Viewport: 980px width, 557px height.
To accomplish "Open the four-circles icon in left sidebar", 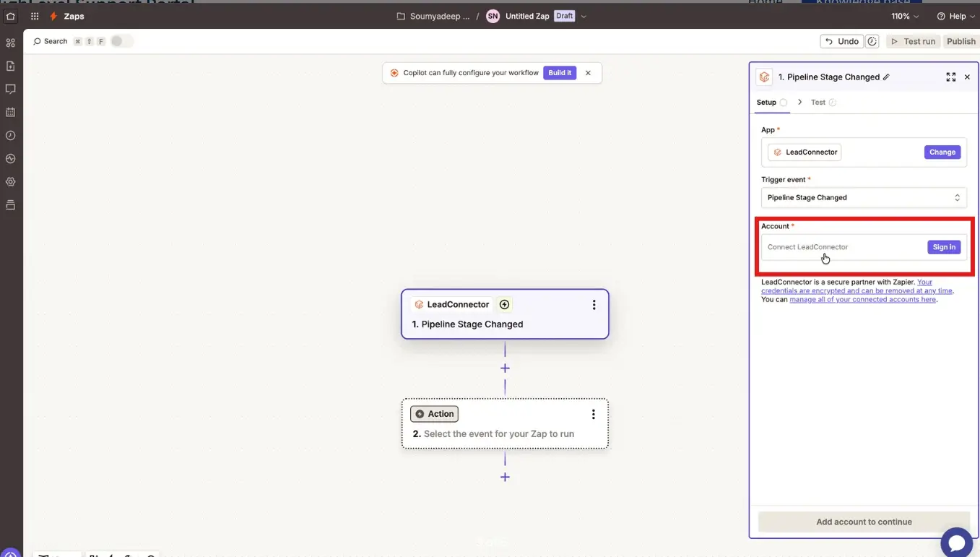I will coord(10,43).
